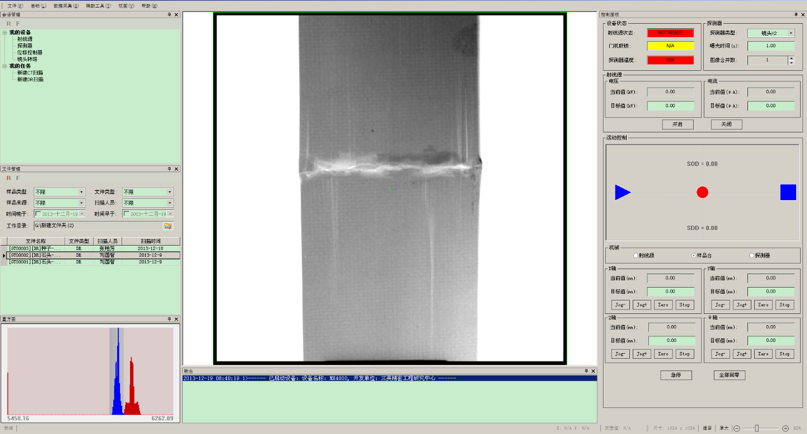
Task: Select the 探测器 radio button
Action: click(x=752, y=256)
